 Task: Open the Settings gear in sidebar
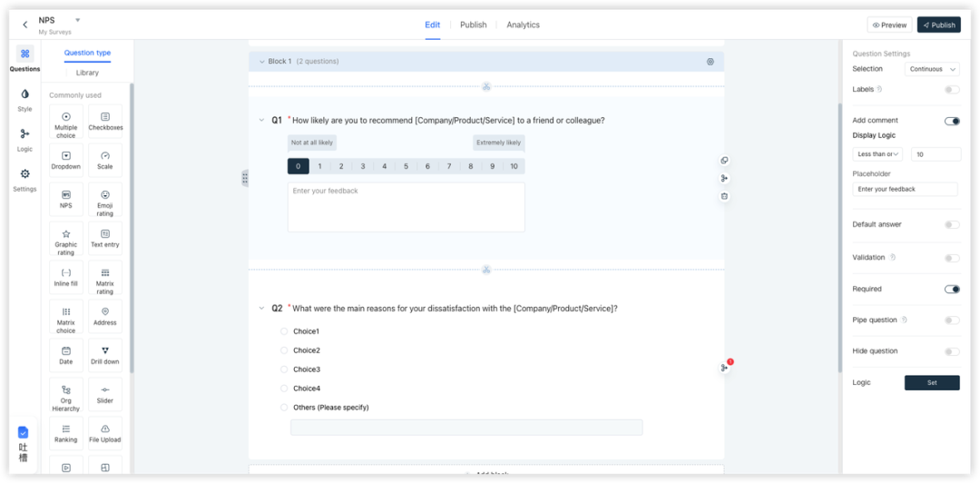pyautogui.click(x=24, y=178)
